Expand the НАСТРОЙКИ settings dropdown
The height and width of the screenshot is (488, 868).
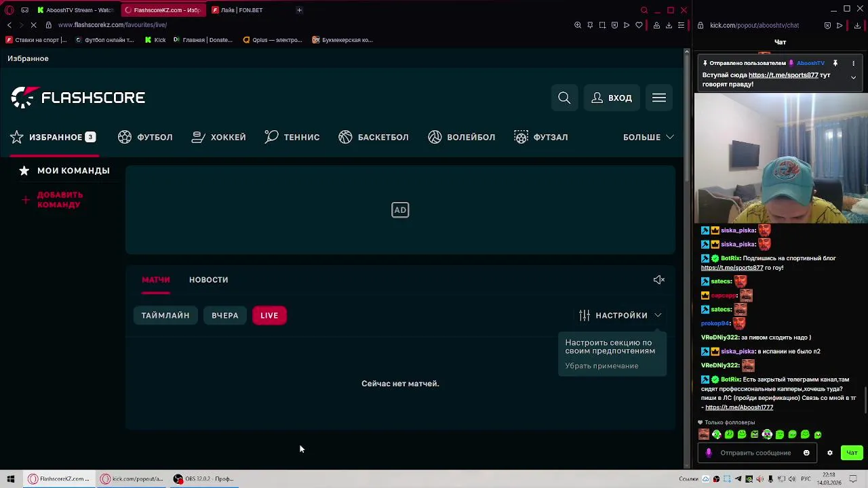620,315
